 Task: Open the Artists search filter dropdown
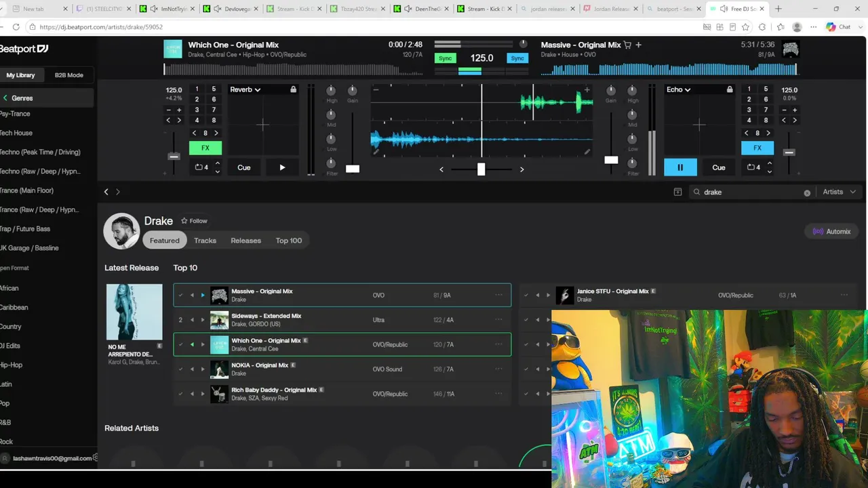839,192
